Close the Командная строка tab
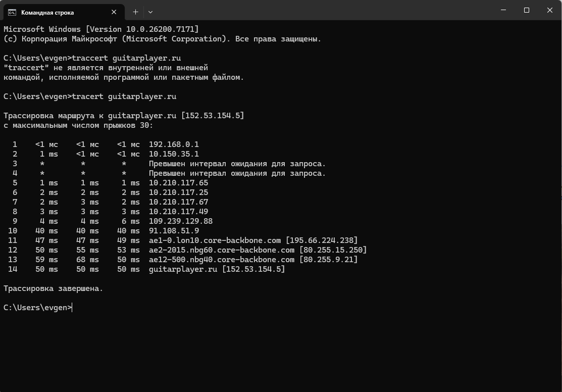 click(x=115, y=12)
